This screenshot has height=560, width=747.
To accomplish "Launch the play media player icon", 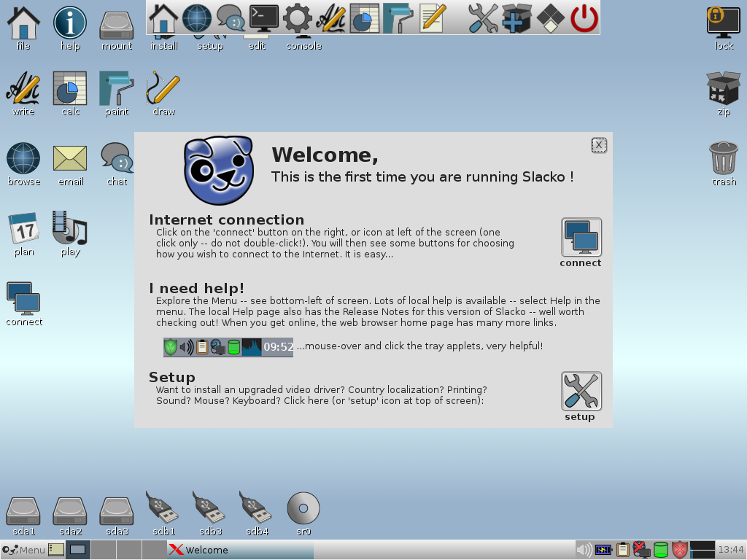I will 70,234.
